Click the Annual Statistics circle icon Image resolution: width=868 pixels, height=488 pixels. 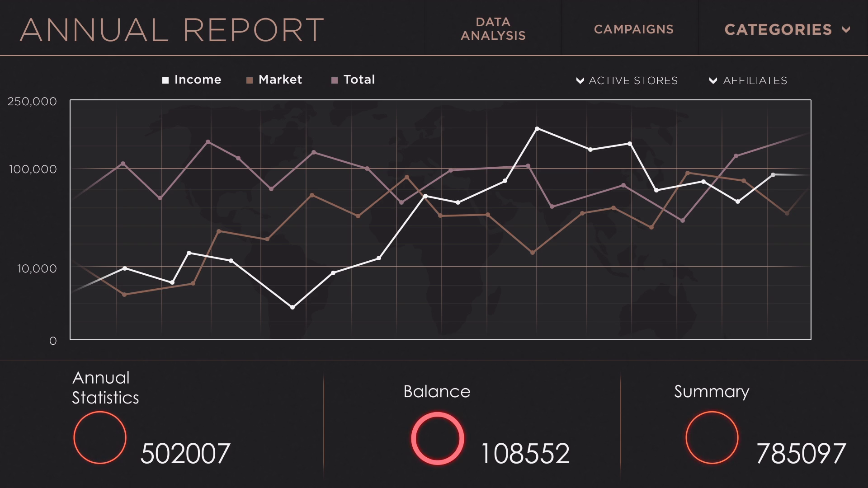coord(100,437)
